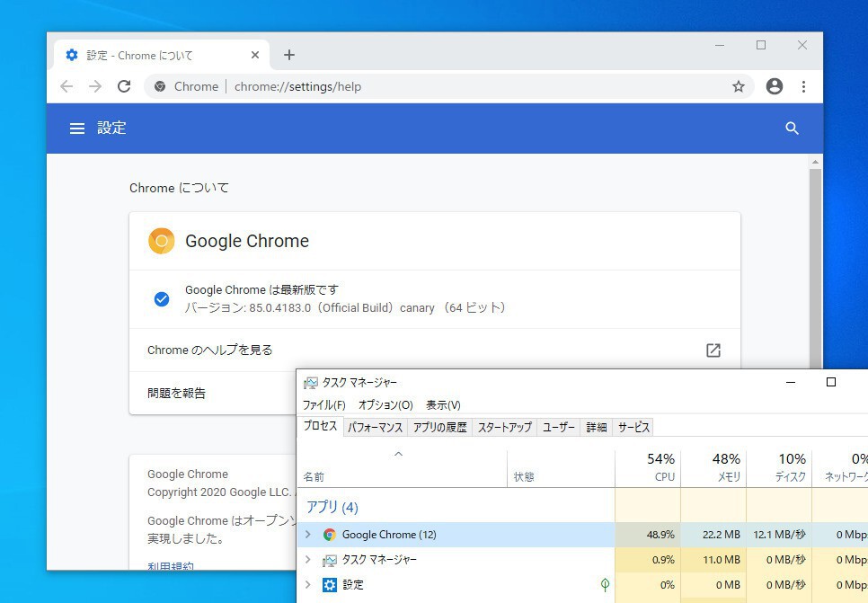Select the Google Chrome (12) process row
Image resolution: width=868 pixels, height=603 pixels.
tap(582, 535)
